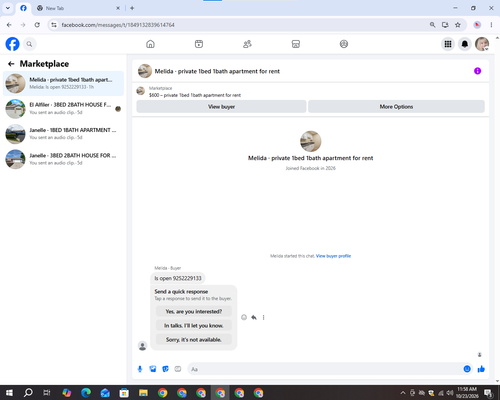
Task: Bookmark this page with star
Action: point(458,25)
